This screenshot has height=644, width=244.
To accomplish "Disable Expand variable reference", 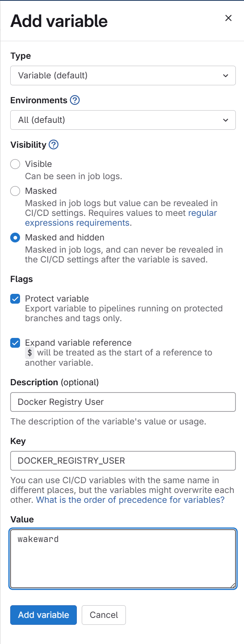I will coord(15,342).
